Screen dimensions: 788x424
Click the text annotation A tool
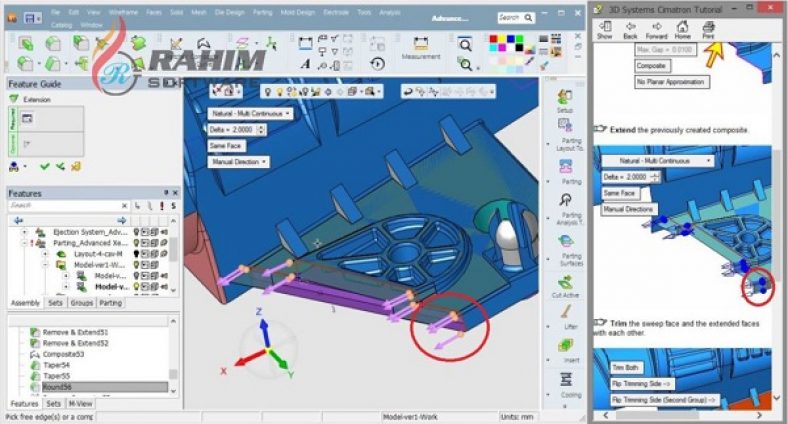click(306, 64)
